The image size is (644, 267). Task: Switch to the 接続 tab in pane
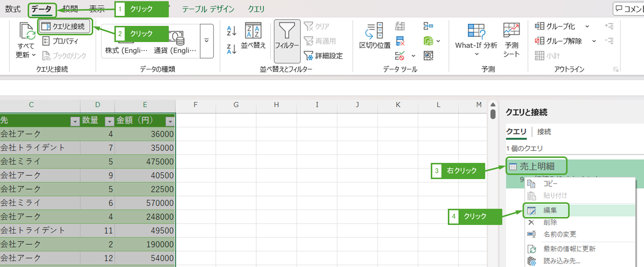tap(544, 132)
